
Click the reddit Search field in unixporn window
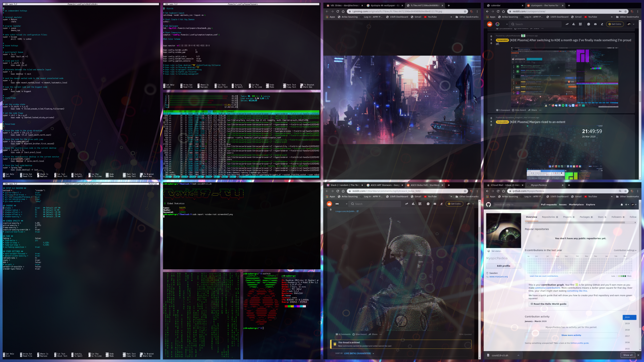pos(535,24)
